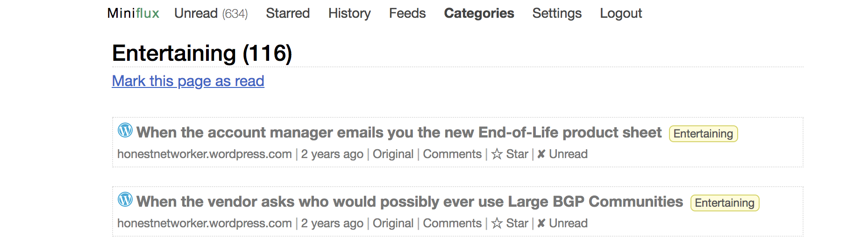868x246 pixels.
Task: Click WordPress favicon beside End-of-Life product sheet article
Action: [125, 130]
